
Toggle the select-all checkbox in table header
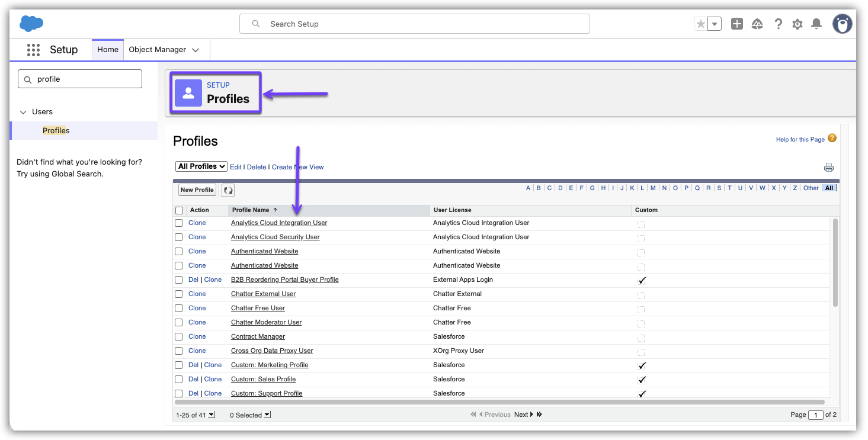coord(179,210)
